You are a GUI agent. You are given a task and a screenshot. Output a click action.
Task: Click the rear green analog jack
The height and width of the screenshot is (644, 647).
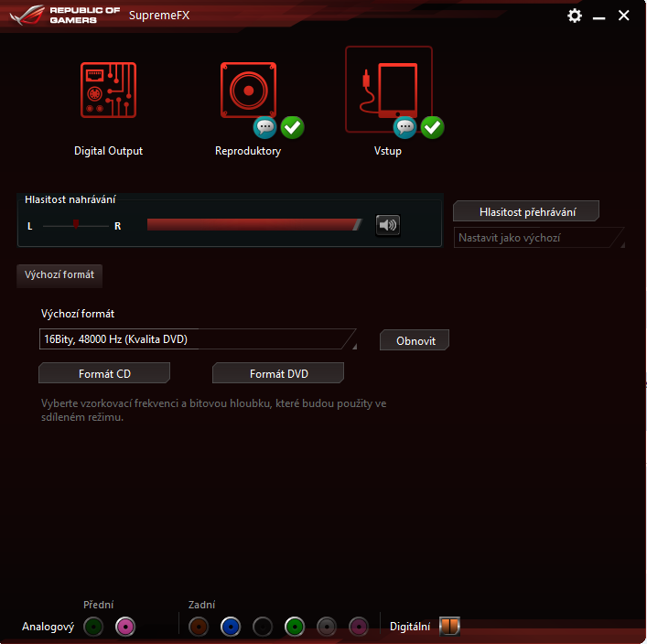point(294,627)
